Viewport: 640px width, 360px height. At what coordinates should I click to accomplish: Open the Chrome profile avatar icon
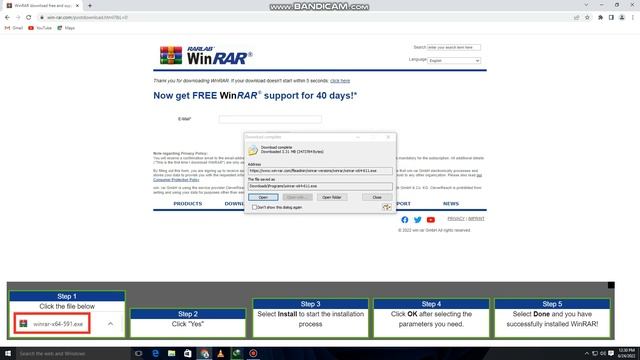coord(622,18)
